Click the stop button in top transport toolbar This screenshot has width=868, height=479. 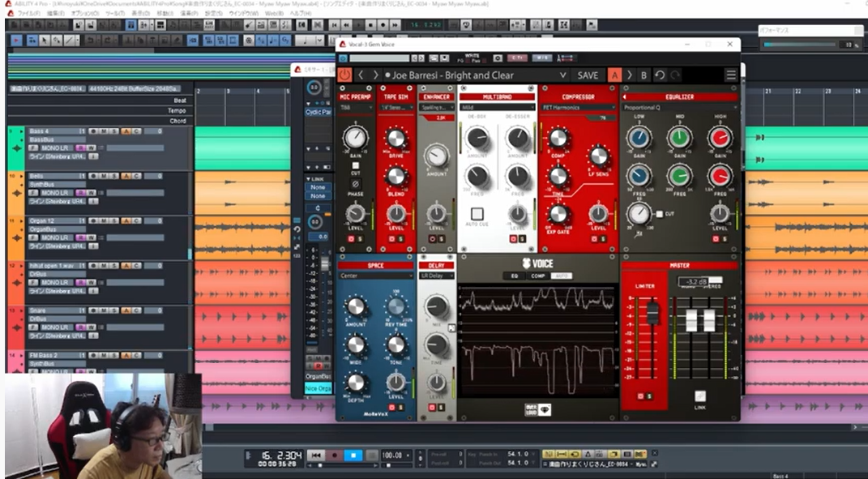click(x=370, y=25)
